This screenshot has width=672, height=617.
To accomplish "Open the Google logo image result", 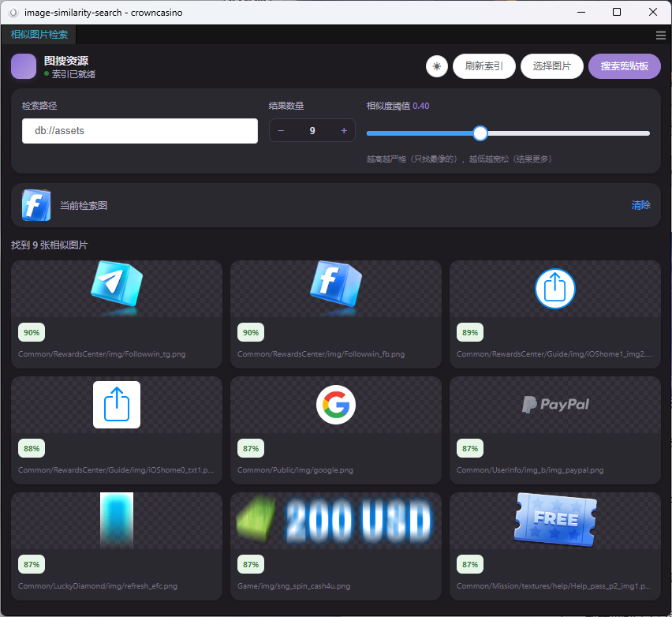I will pos(336,405).
